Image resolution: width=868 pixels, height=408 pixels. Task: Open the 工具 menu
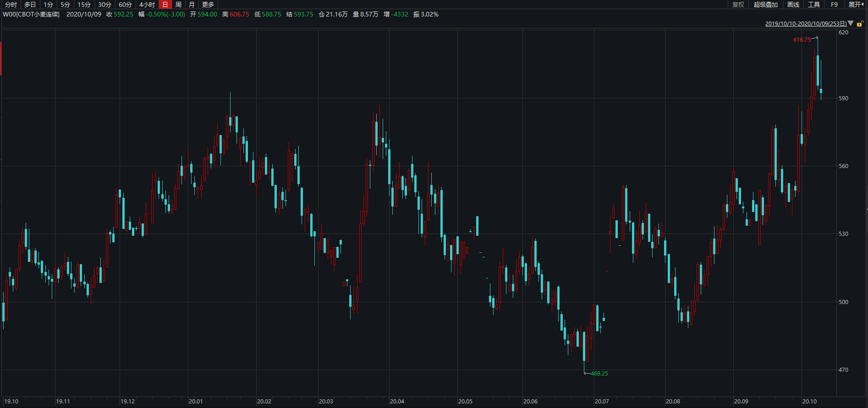(x=814, y=5)
